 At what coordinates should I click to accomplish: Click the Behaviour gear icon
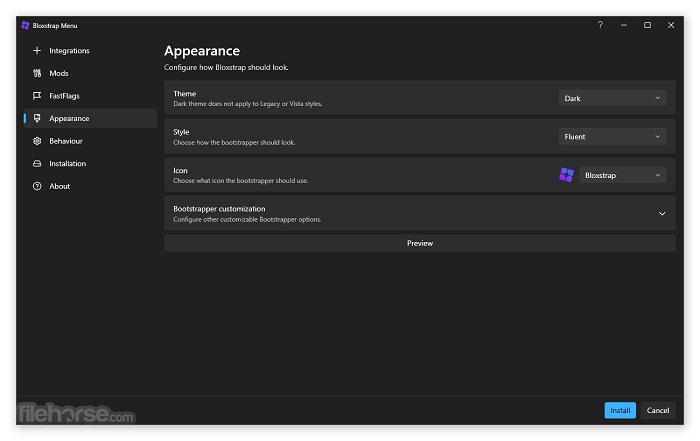[37, 141]
